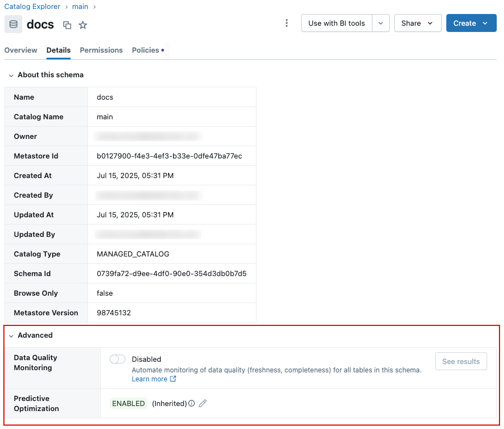Select the Details tab
The height and width of the screenshot is (429, 504).
tap(58, 50)
